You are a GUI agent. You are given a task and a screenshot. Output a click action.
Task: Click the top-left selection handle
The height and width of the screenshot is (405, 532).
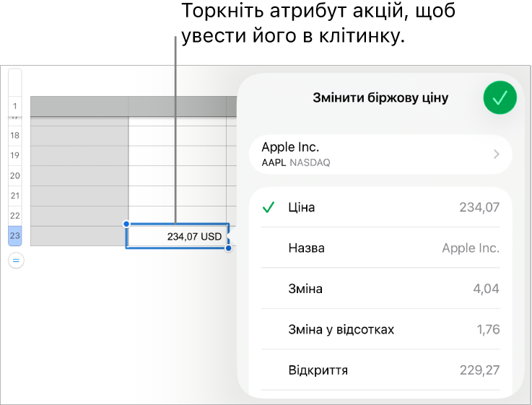coord(126,224)
